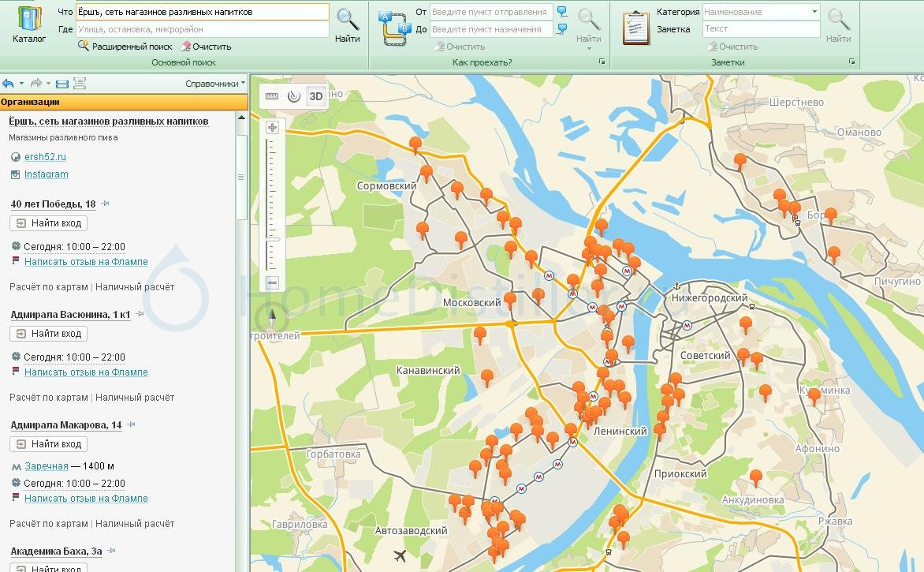Image resolution: width=924 pixels, height=572 pixels.
Task: Switch to the blue list view icon
Action: tap(61, 84)
